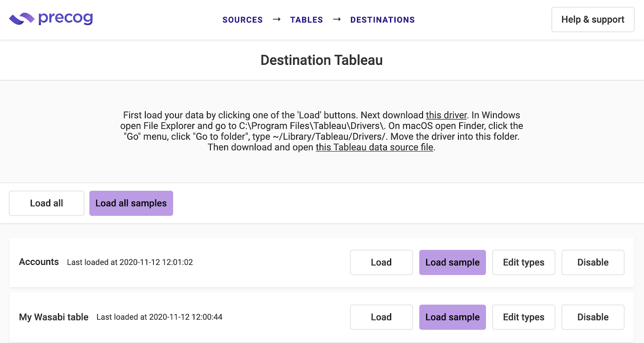
Task: Click My Wasabi last loaded timestamp 12:00:44
Action: (159, 317)
